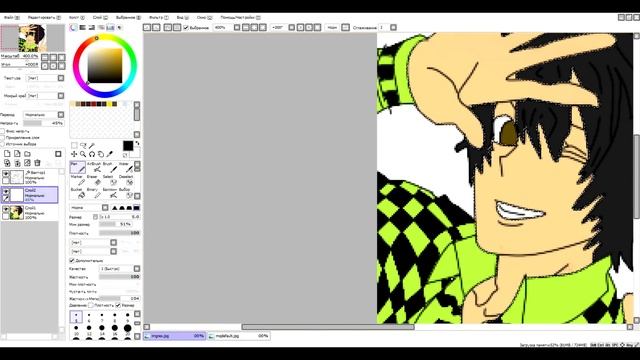Select the Brush tool
Screen dimensions: 640x360
(109, 167)
